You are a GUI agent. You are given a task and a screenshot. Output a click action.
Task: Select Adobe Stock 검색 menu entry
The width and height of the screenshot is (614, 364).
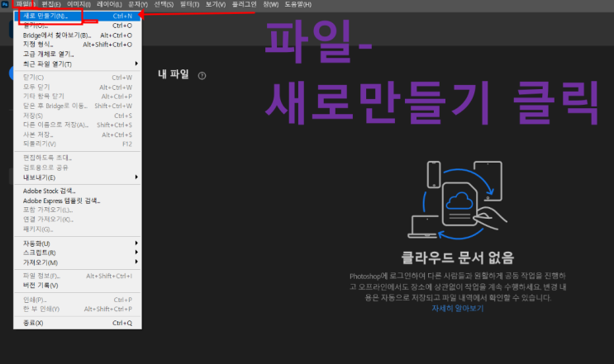coord(78,191)
